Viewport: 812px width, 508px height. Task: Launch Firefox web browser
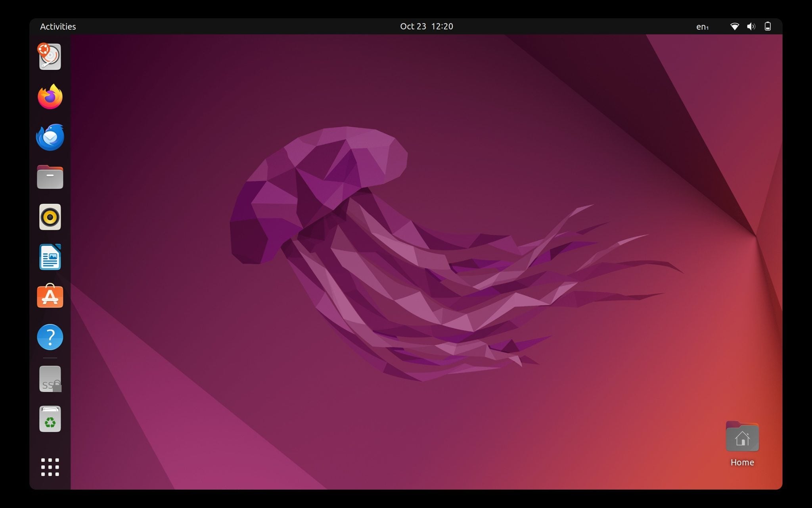click(50, 97)
